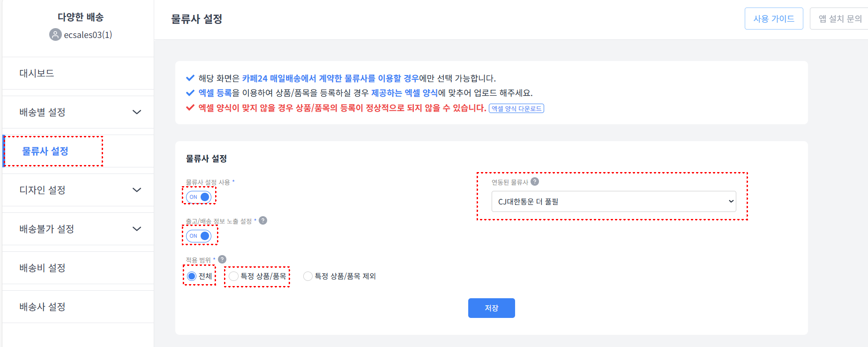Select the 전체 radio button

192,276
